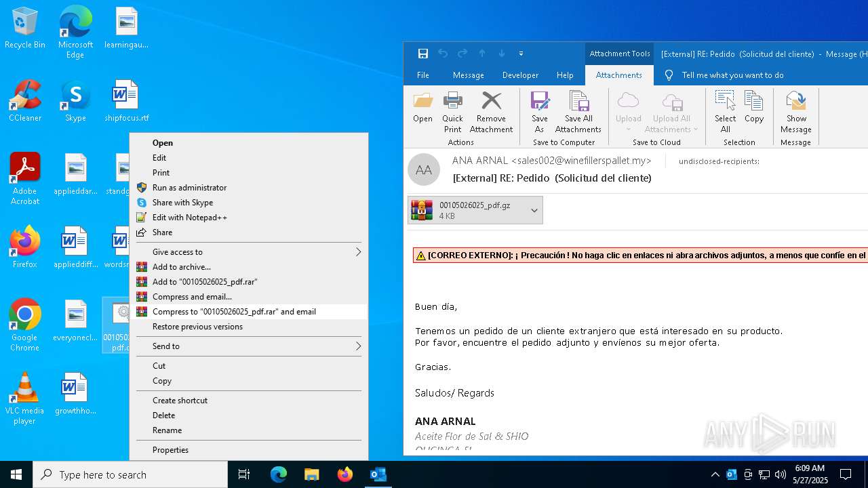868x488 pixels.
Task: Switch to the Message ribbon tab
Action: pos(468,75)
